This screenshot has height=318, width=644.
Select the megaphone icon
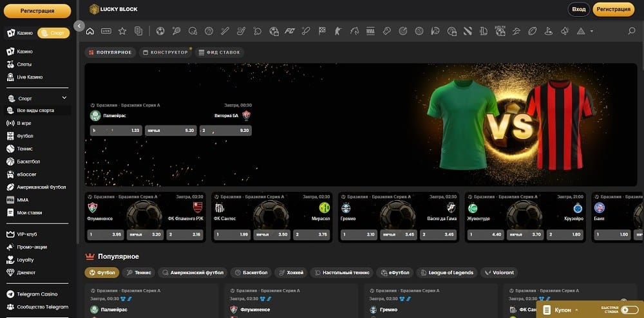tap(565, 31)
